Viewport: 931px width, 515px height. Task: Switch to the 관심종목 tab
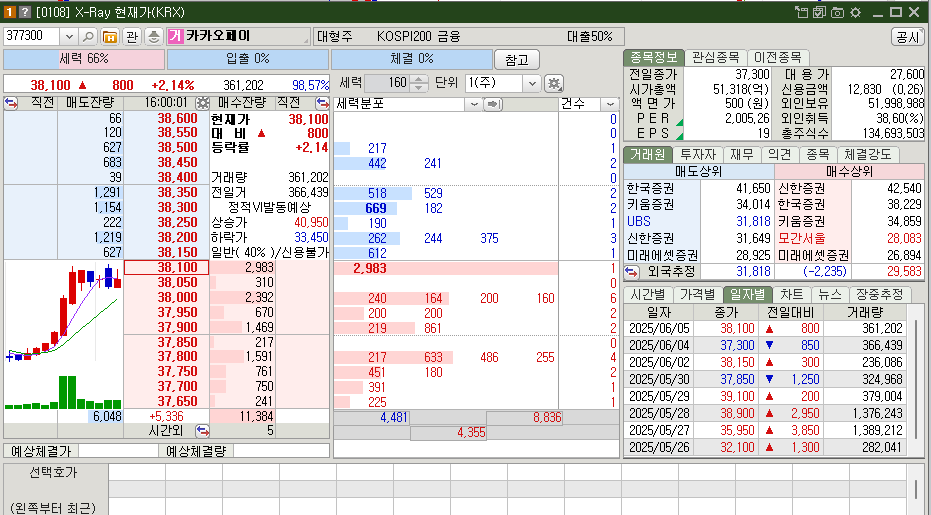[x=715, y=58]
